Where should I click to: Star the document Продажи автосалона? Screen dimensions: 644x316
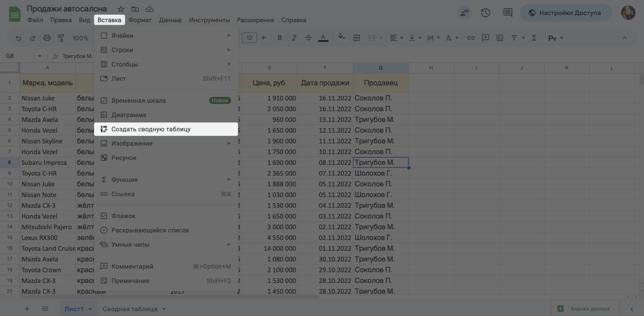pos(121,9)
